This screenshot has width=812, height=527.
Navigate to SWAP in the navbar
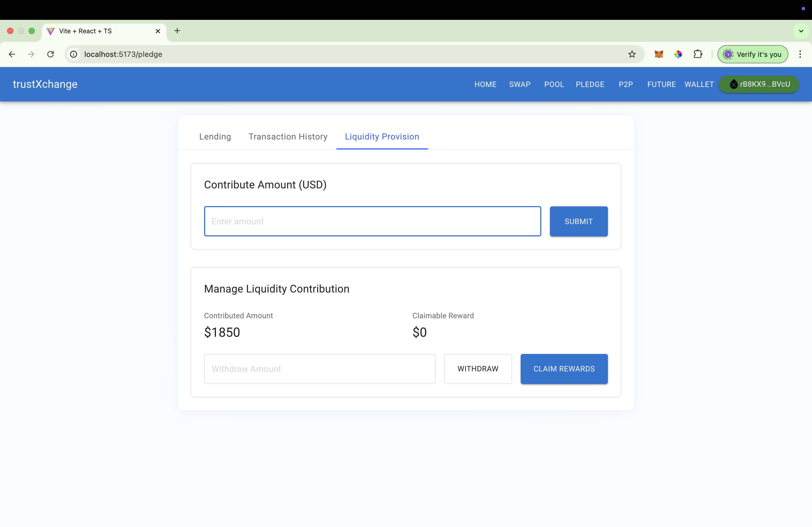[519, 84]
